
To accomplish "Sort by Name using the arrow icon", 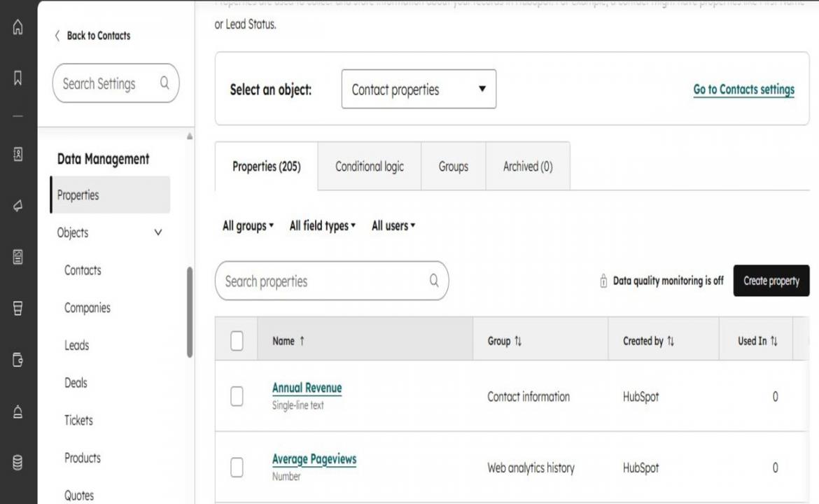I will (302, 340).
